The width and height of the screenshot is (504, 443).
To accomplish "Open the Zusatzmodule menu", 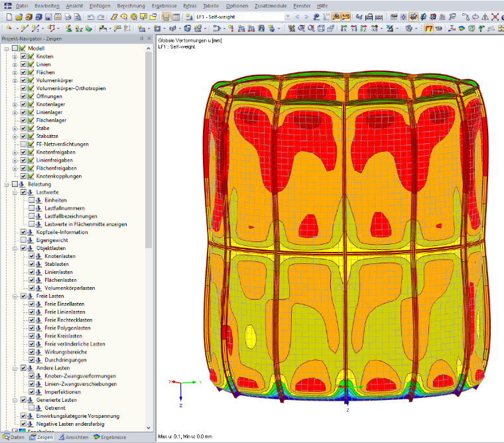I will coord(271,6).
